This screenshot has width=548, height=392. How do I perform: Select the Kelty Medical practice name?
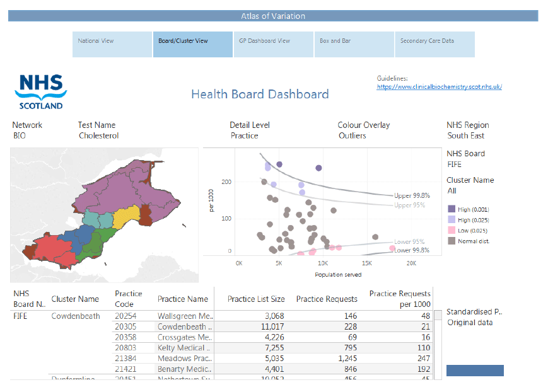(x=184, y=348)
